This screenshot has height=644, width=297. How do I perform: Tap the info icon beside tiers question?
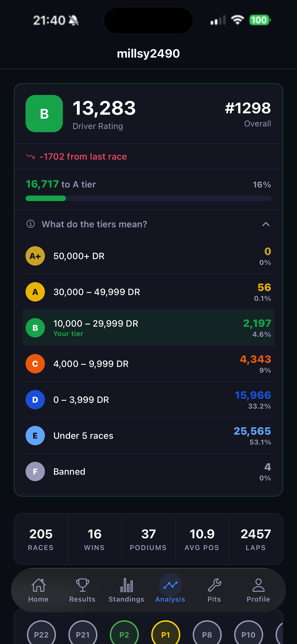pyautogui.click(x=30, y=224)
